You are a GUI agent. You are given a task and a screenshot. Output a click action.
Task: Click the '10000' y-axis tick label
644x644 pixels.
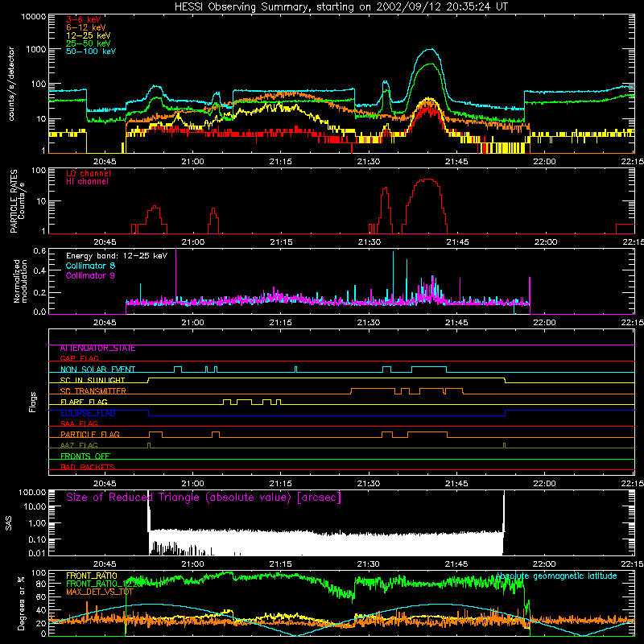(x=34, y=17)
